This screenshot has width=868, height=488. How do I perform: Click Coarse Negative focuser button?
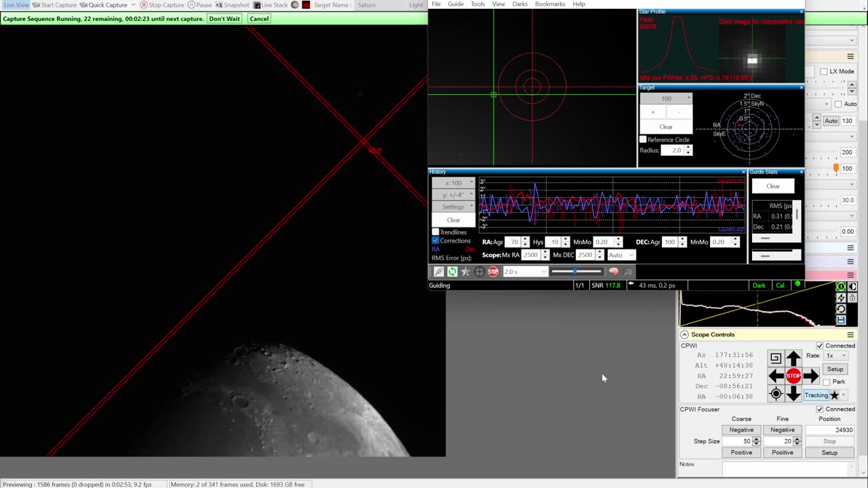pyautogui.click(x=741, y=430)
